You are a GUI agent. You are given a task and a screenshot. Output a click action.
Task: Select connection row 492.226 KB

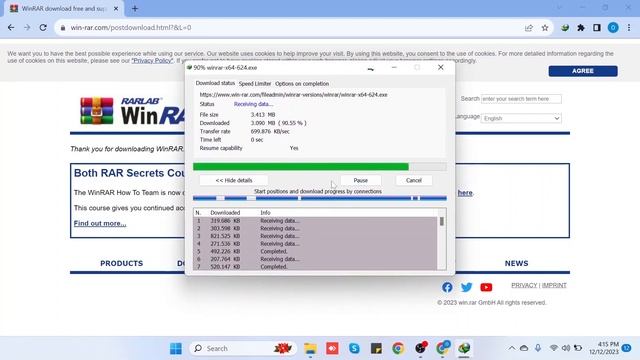tap(315, 251)
